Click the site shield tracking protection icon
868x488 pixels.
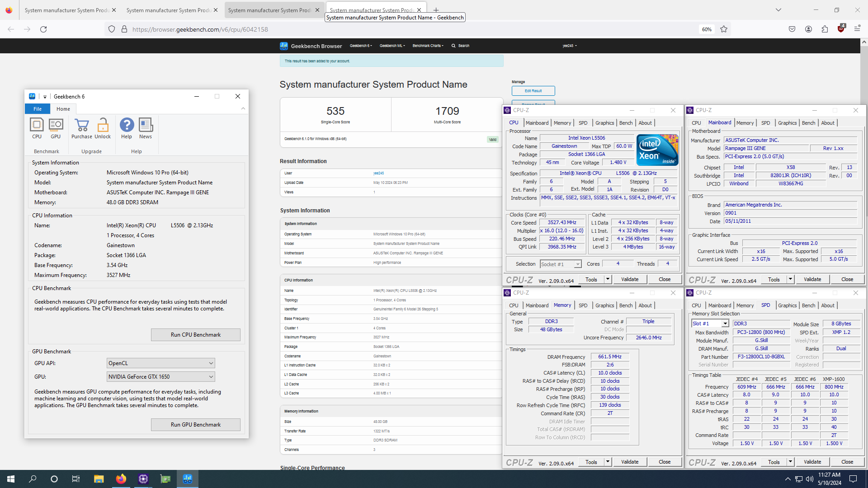coord(112,29)
